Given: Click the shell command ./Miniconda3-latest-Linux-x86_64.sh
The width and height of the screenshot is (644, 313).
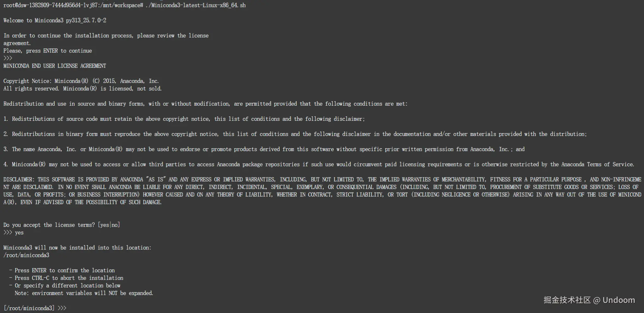Looking at the screenshot, I should click(x=195, y=5).
